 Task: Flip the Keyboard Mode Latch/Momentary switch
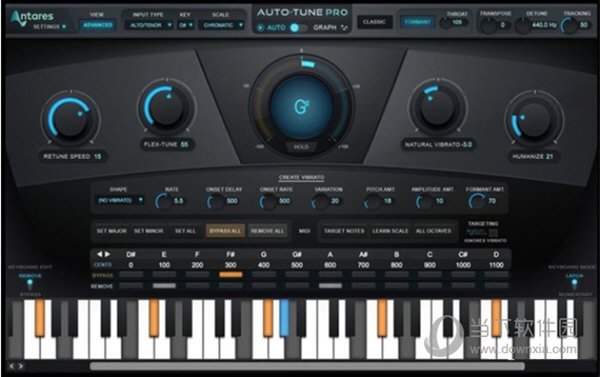(574, 284)
